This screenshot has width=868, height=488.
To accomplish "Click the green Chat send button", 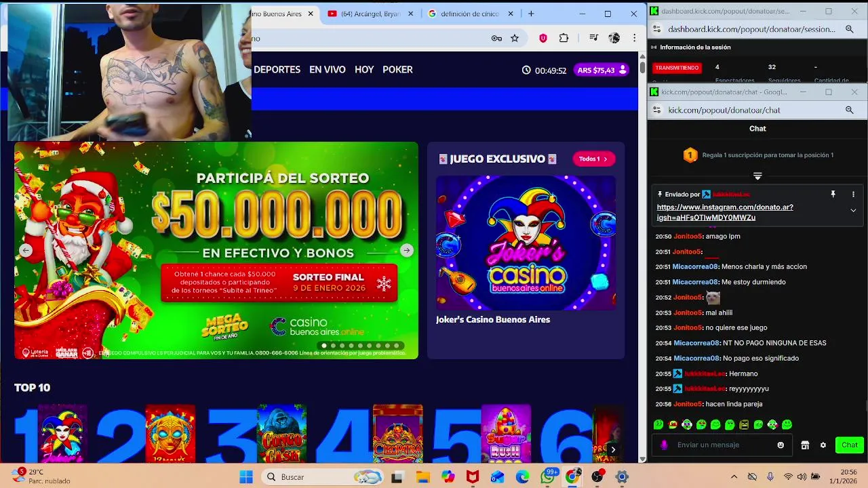I will [849, 445].
